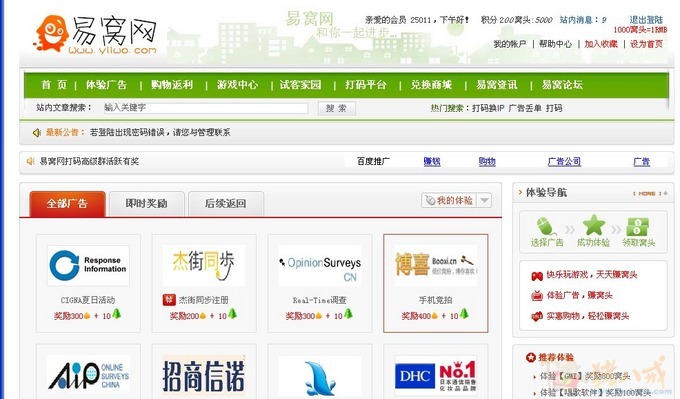Open the 博喜 Booxi.cn ad thumbnail
680x399 pixels.
(436, 265)
